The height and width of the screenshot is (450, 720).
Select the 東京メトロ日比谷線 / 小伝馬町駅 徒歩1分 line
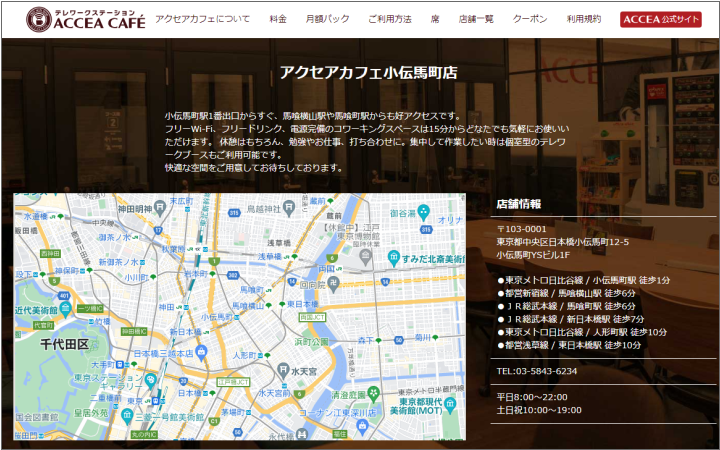tap(584, 280)
